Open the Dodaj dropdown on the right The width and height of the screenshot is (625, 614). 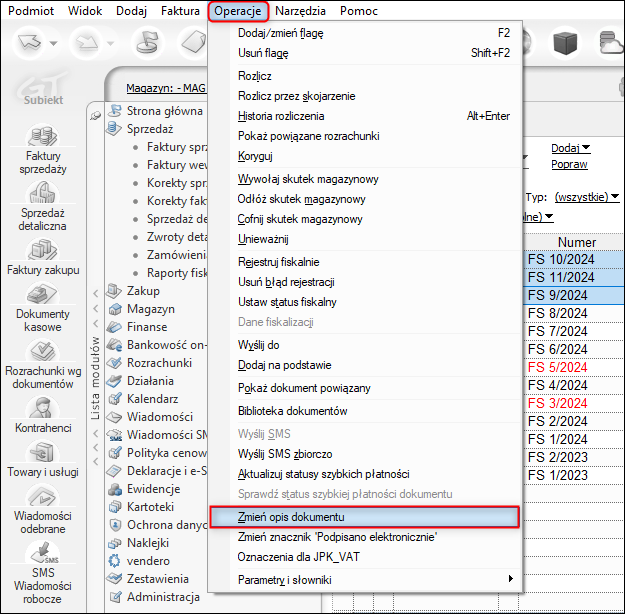point(570,148)
